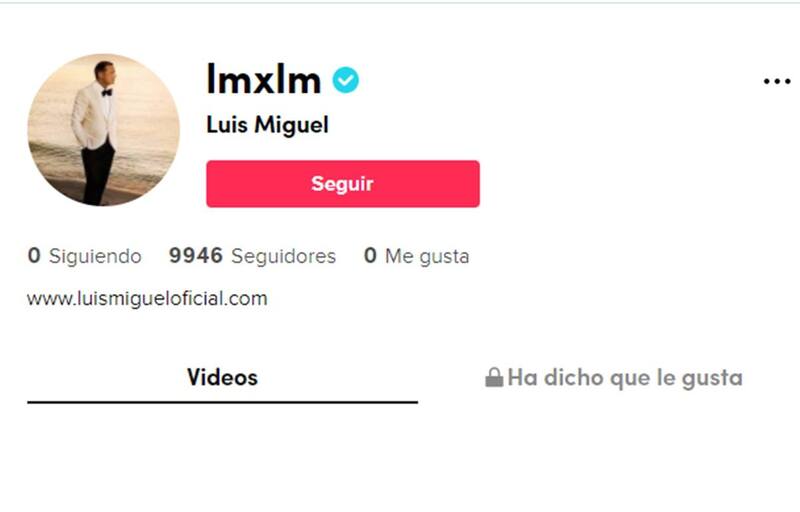
Task: Open the three-dot more options menu
Action: point(777,81)
